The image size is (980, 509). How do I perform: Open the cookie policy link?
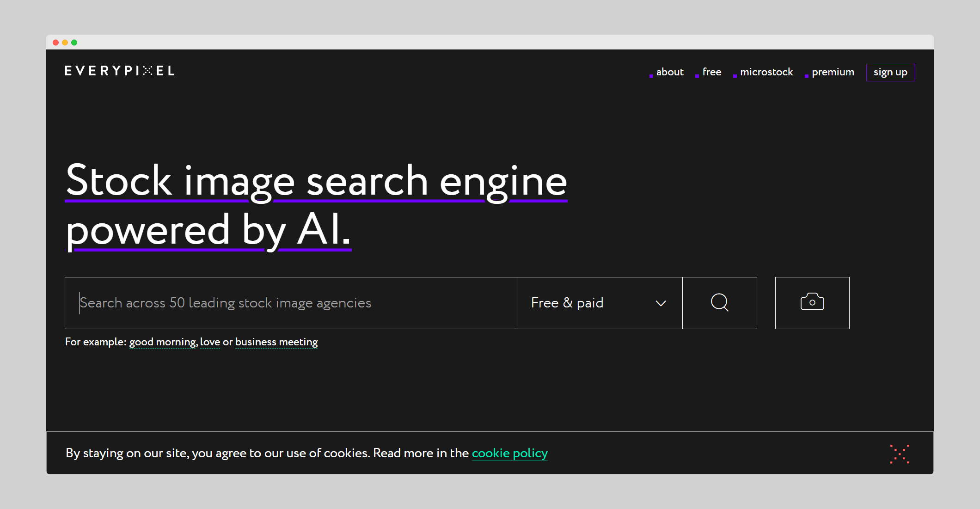509,453
